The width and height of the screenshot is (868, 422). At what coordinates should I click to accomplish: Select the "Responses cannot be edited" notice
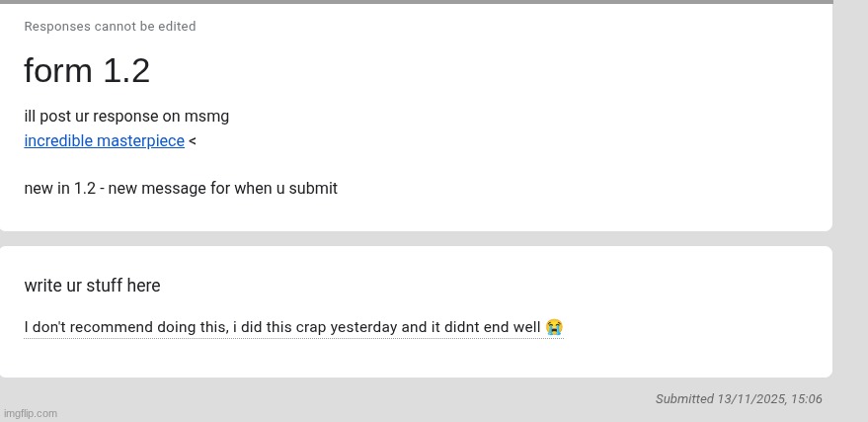pyautogui.click(x=110, y=27)
